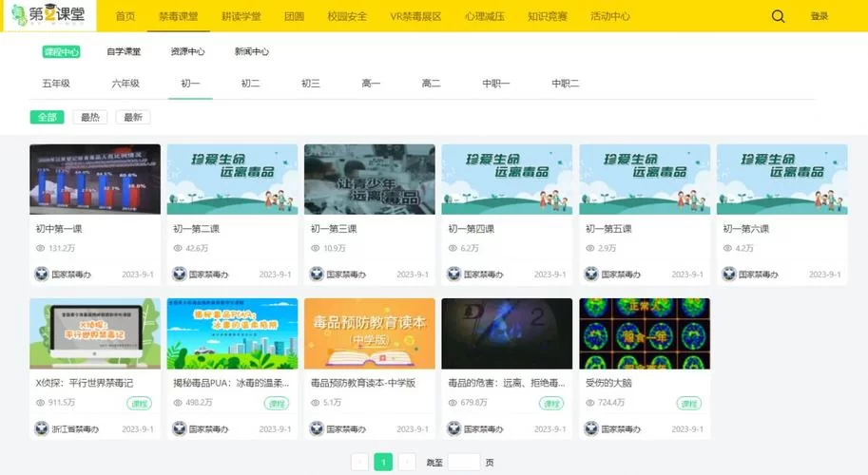Open 活动中心 in the top navigation
This screenshot has height=475, width=868.
[610, 16]
